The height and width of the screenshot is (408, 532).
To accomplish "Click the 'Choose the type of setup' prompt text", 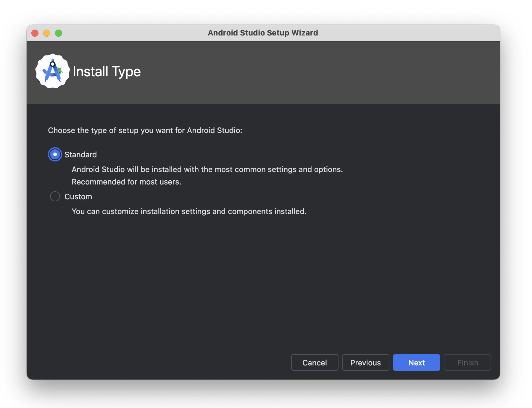I will click(x=145, y=130).
